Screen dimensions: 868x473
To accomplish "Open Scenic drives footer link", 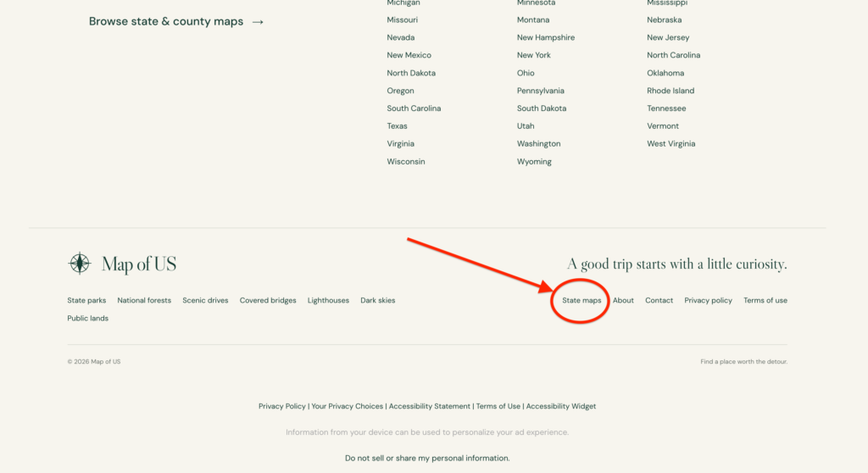I will coord(205,301).
